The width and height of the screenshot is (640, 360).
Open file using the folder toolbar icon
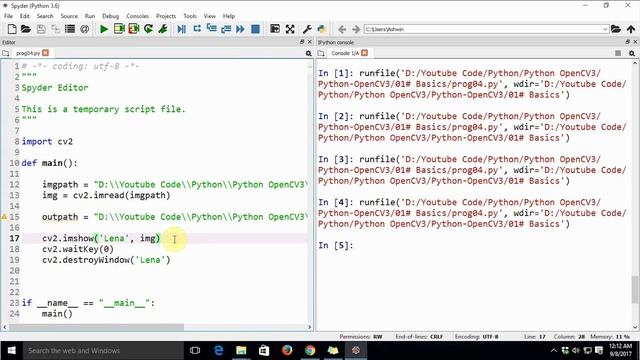[26, 29]
